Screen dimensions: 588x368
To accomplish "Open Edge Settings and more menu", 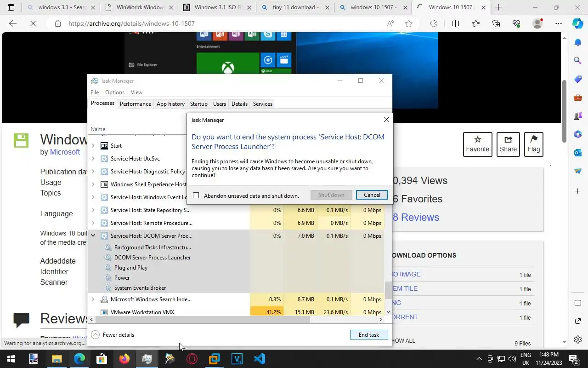I will click(559, 23).
